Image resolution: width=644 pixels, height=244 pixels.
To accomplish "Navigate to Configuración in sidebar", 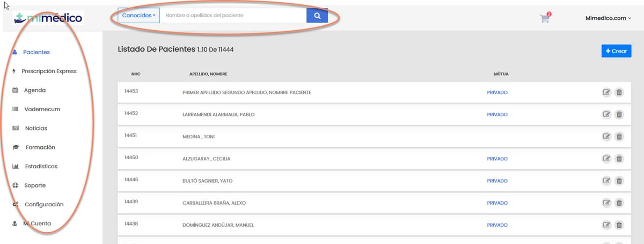I will pos(44,205).
